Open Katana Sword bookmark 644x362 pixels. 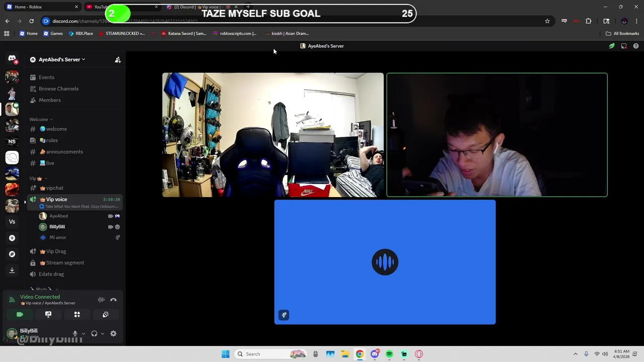pyautogui.click(x=184, y=34)
